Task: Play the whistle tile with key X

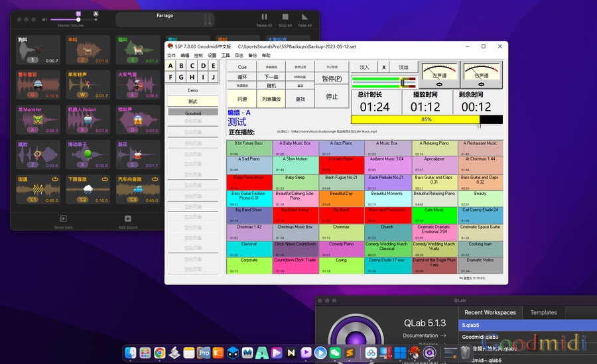Action: coord(88,154)
